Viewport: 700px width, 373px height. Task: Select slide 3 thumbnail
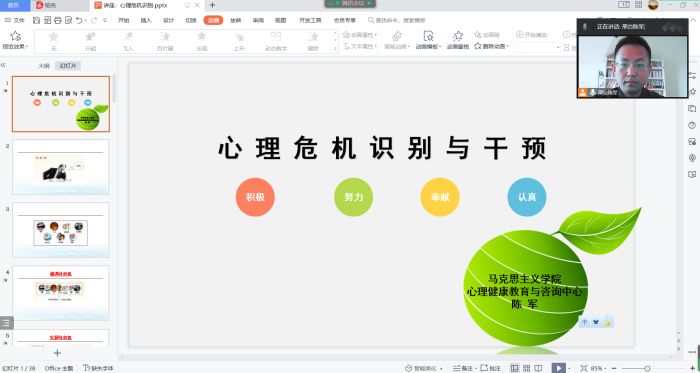[x=61, y=230]
